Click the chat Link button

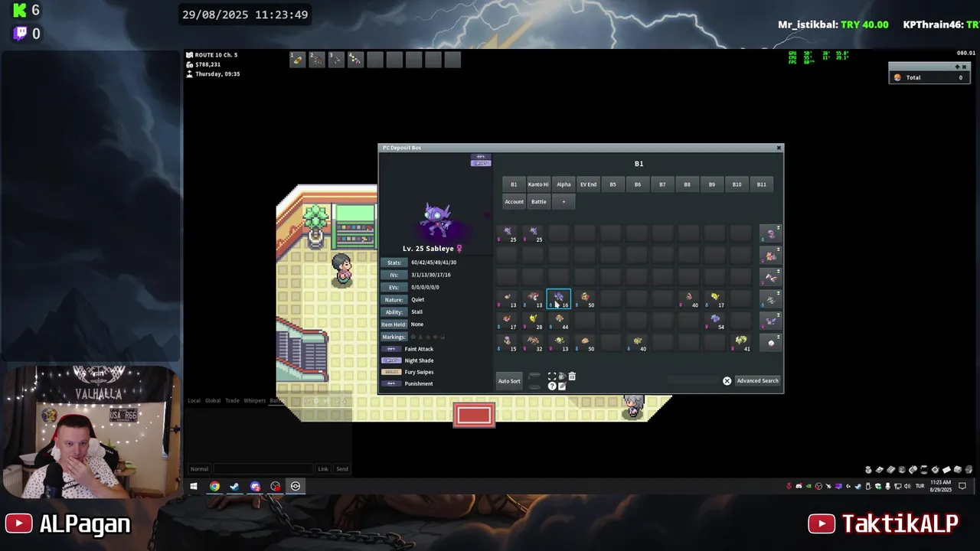click(x=323, y=469)
